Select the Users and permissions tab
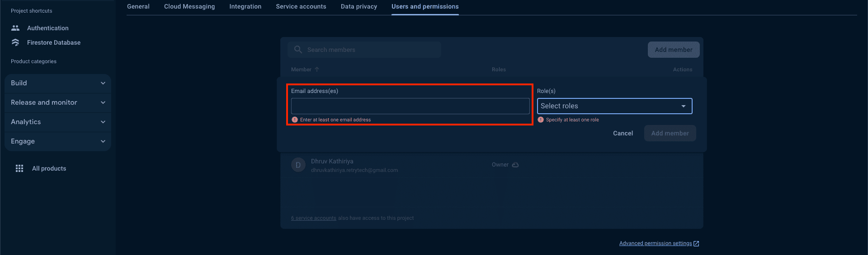This screenshot has height=255, width=868. [425, 7]
